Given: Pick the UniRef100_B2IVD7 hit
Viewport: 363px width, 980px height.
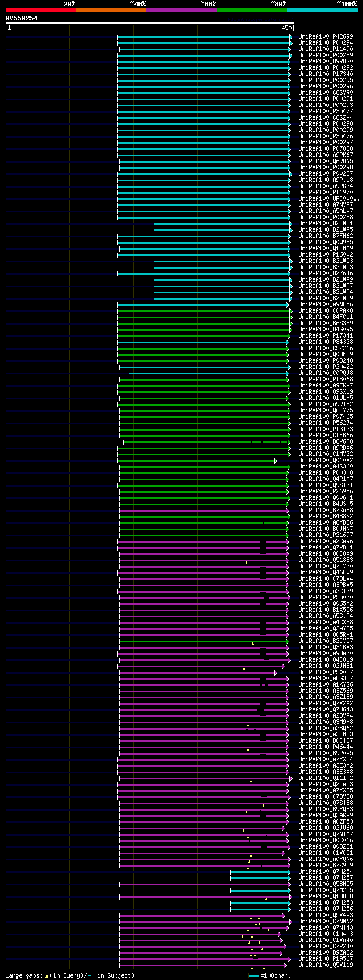Looking at the screenshot, I should pos(326,641).
